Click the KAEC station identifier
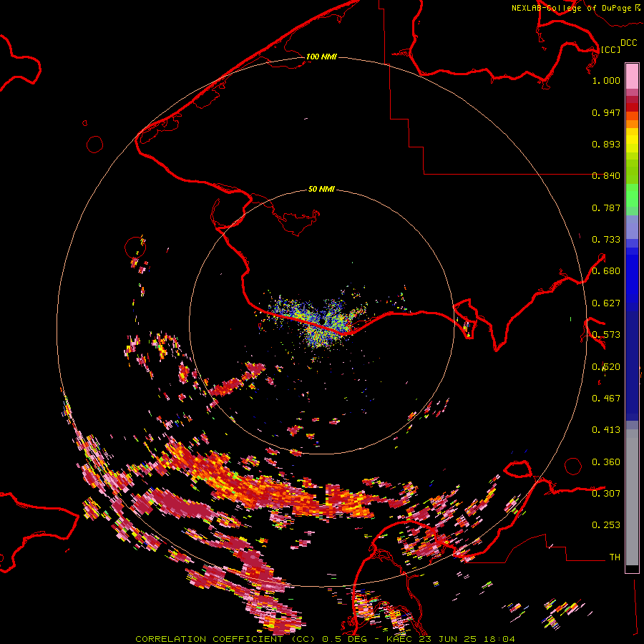Image resolution: width=644 pixels, height=644 pixels. coord(401,639)
